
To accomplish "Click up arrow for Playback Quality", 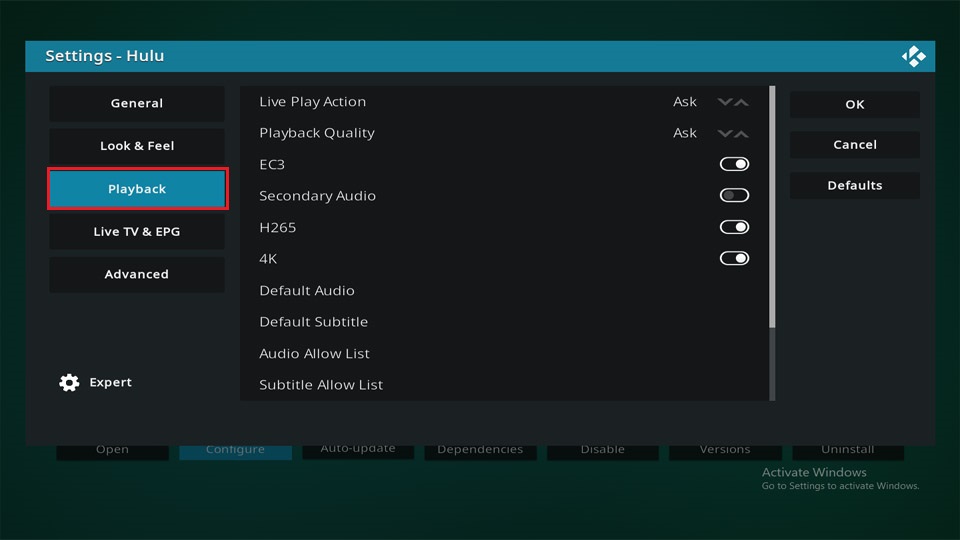I will tap(741, 133).
